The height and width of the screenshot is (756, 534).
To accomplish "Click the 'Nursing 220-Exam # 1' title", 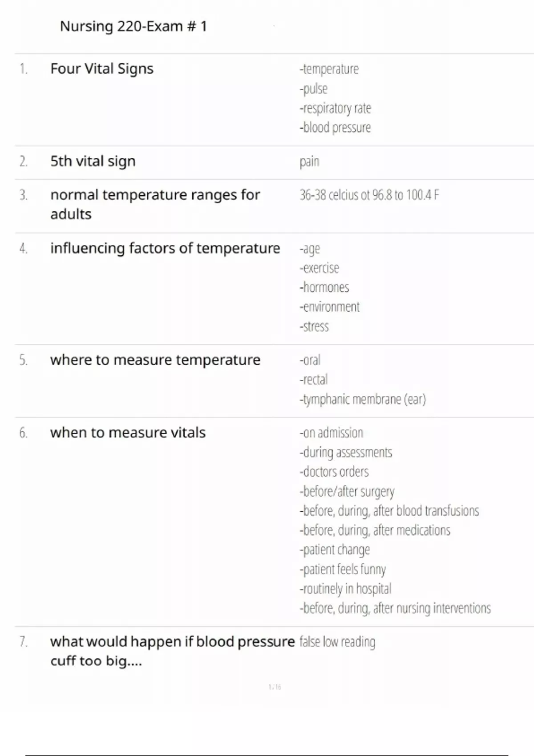I will [x=133, y=27].
